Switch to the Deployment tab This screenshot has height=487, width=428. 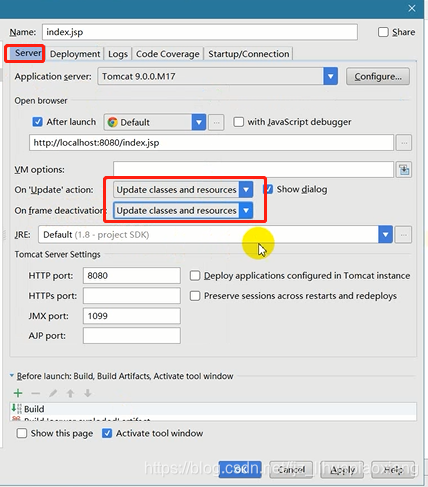(75, 54)
